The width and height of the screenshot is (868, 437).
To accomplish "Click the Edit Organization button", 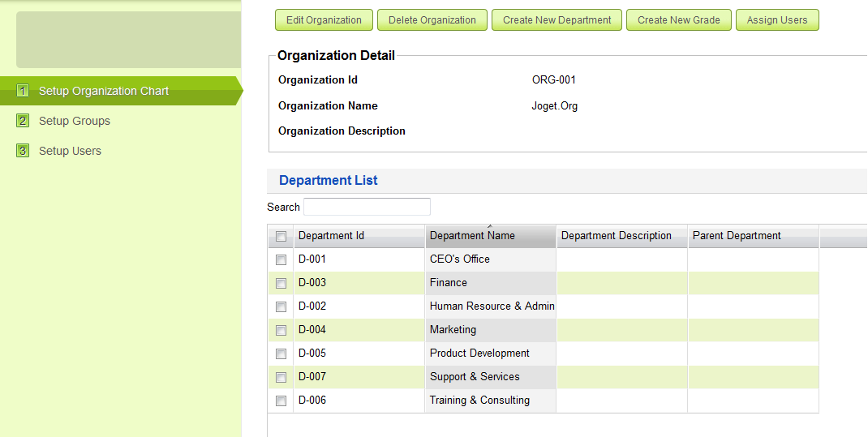I will (324, 20).
